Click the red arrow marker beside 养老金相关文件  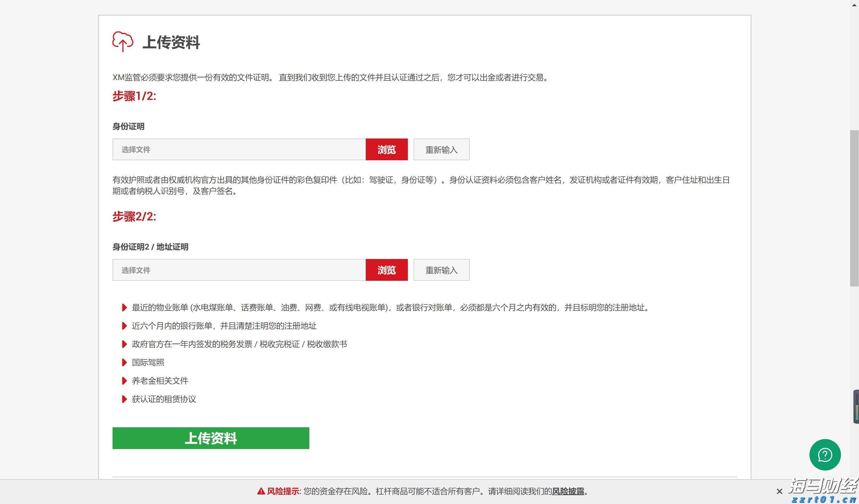(124, 381)
